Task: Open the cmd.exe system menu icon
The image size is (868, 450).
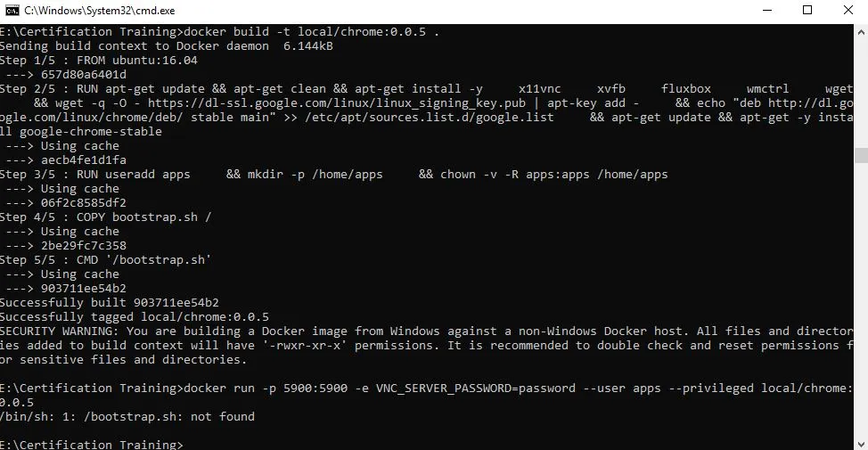Action: click(x=12, y=10)
